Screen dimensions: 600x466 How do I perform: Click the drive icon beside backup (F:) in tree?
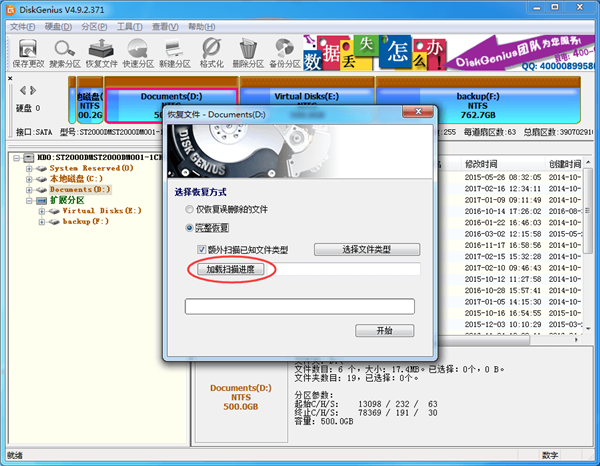pos(54,222)
